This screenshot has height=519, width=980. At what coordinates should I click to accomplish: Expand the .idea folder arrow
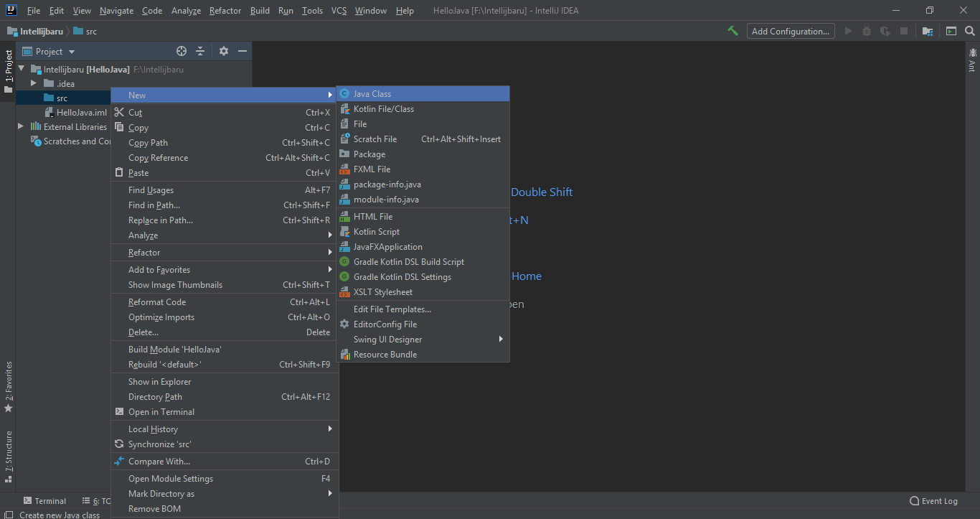coord(34,83)
